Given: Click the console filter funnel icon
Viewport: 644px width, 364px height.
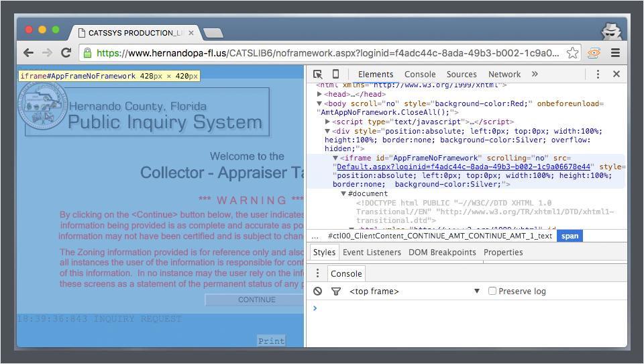Looking at the screenshot, I should click(x=335, y=291).
